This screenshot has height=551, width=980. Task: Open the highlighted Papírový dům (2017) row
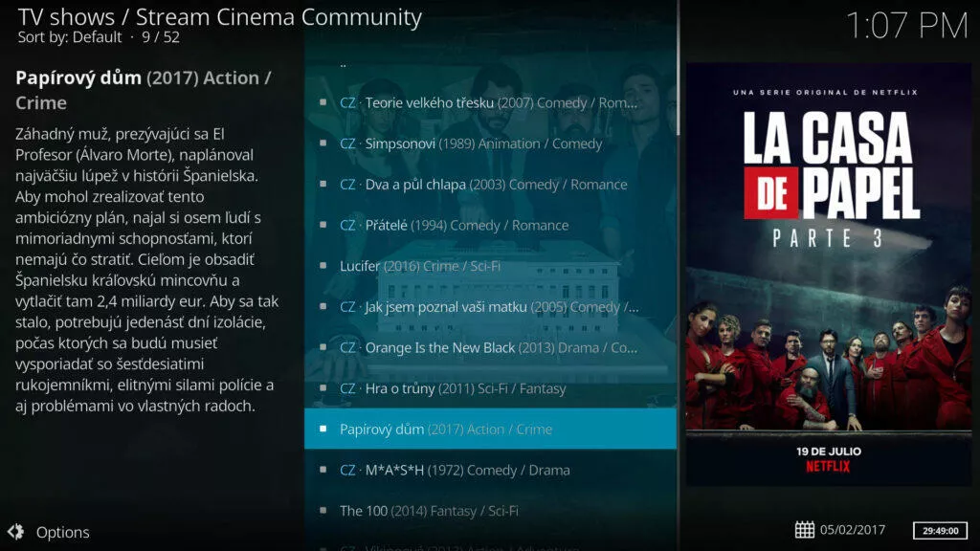490,429
